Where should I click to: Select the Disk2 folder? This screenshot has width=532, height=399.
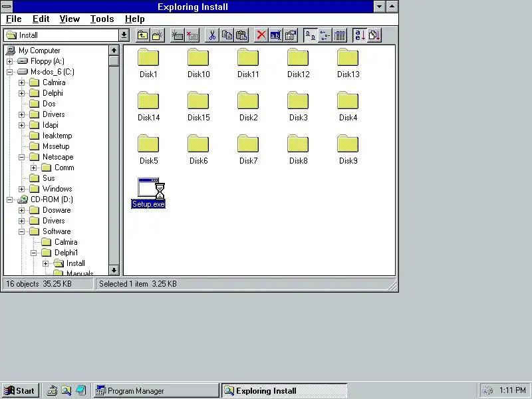tap(248, 106)
